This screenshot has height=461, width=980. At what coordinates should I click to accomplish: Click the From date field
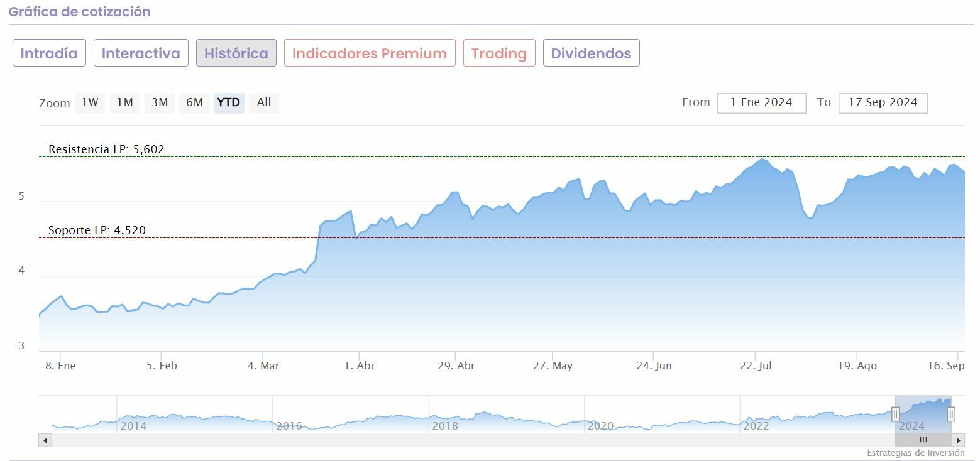pyautogui.click(x=761, y=102)
